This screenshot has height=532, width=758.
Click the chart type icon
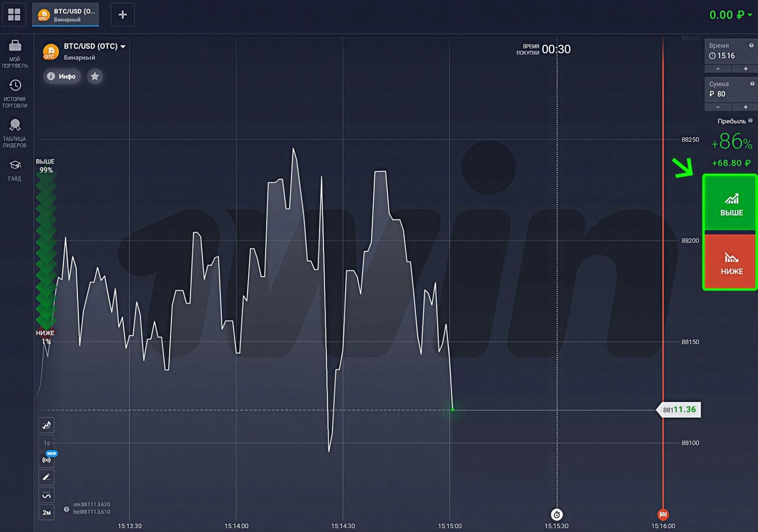click(x=46, y=425)
